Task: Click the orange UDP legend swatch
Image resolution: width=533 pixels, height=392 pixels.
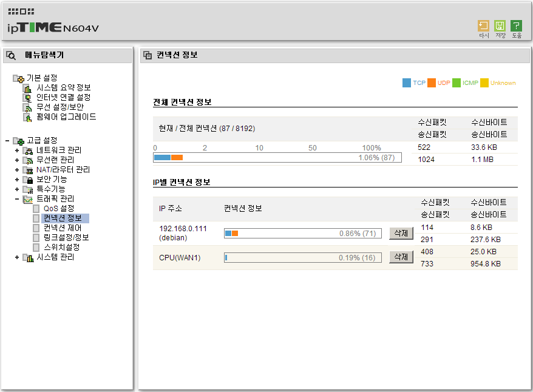Action: click(x=432, y=83)
